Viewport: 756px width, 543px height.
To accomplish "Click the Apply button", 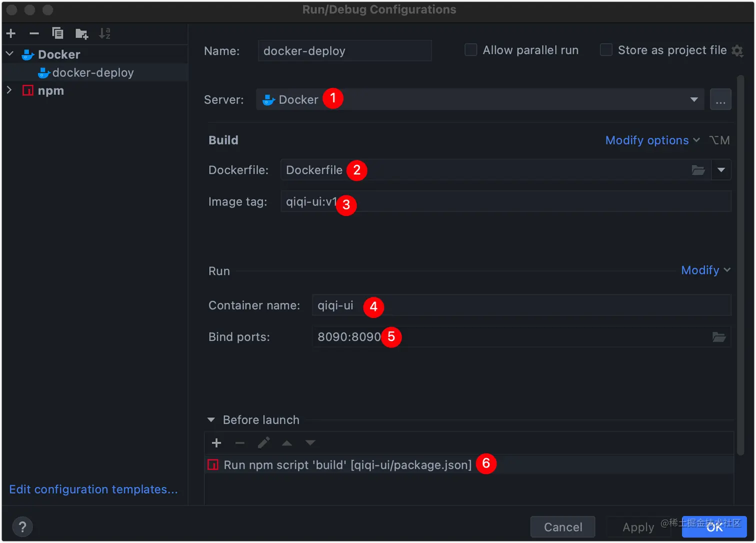I will (x=638, y=527).
